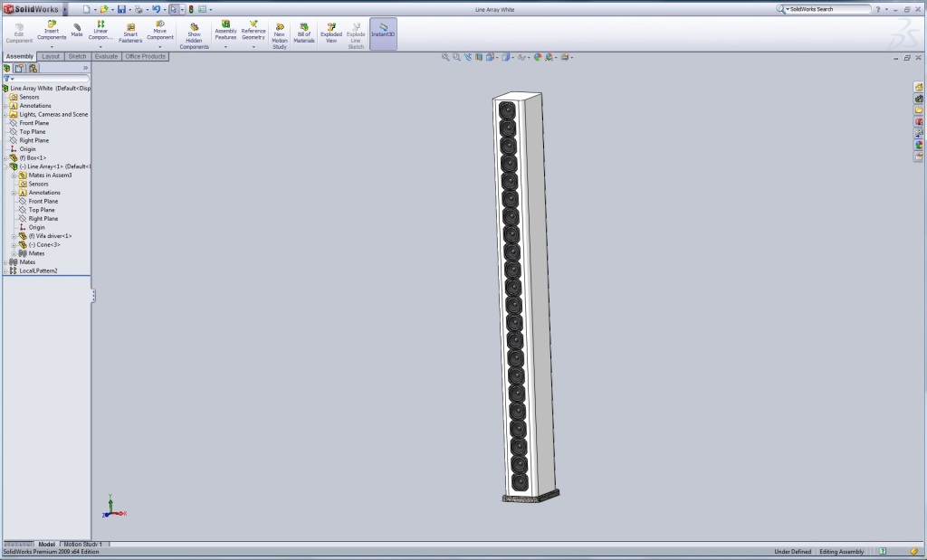Screen dimensions: 927x560
Task: Start a New Motion Study
Action: (280, 36)
